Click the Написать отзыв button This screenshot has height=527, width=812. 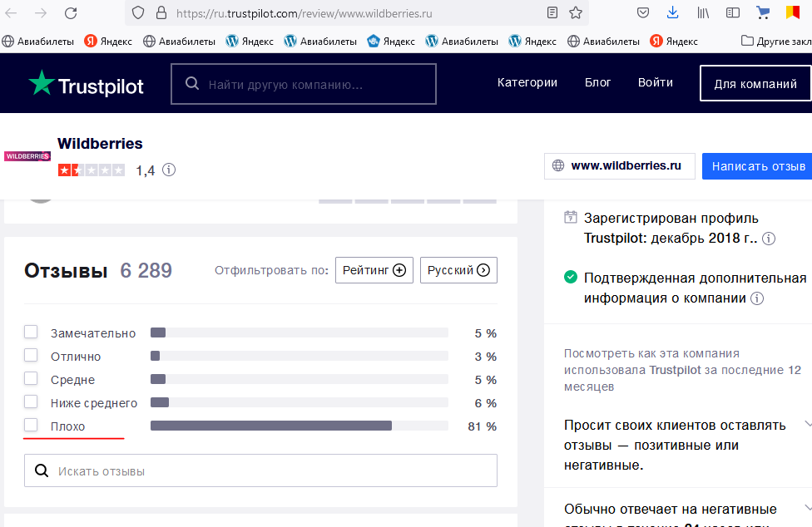[757, 166]
